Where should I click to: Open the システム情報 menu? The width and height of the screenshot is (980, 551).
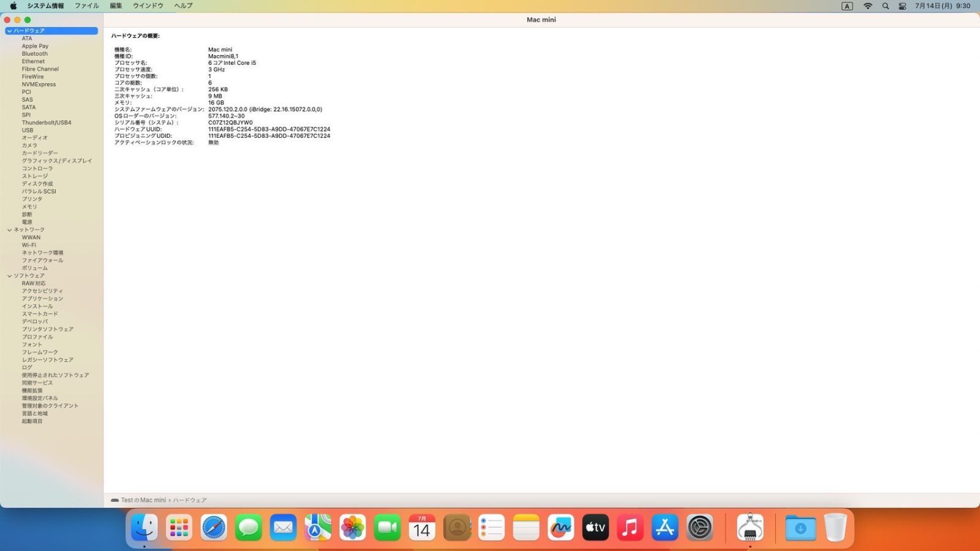point(45,6)
